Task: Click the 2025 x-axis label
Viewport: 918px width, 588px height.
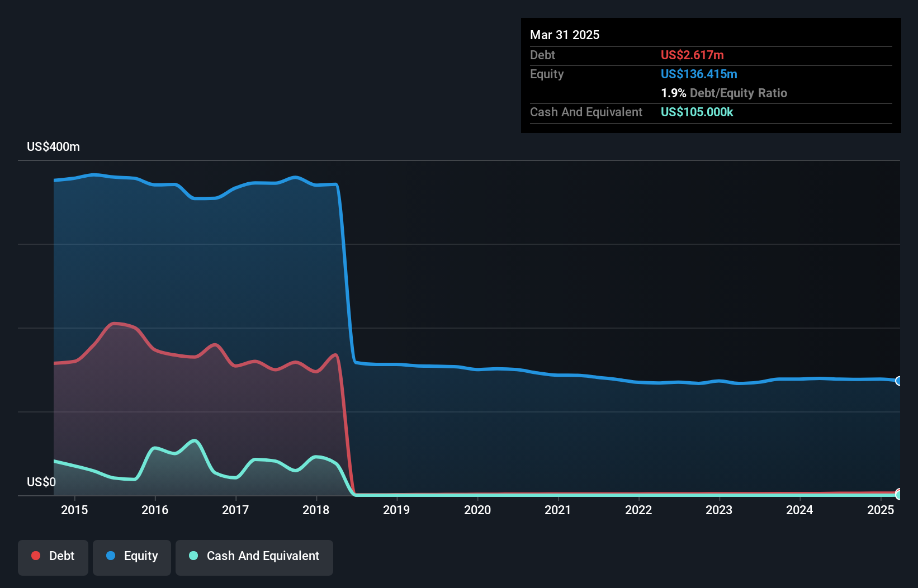Action: click(x=881, y=510)
